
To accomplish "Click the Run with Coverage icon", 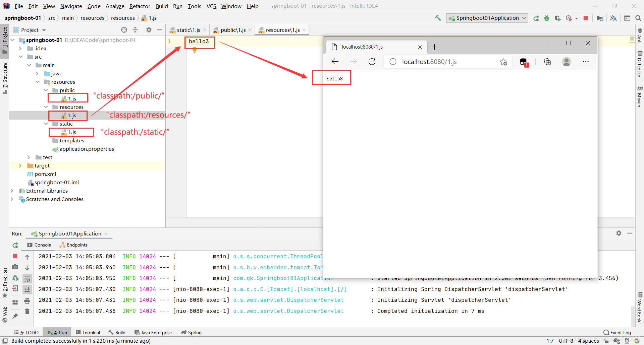I will tap(557, 18).
